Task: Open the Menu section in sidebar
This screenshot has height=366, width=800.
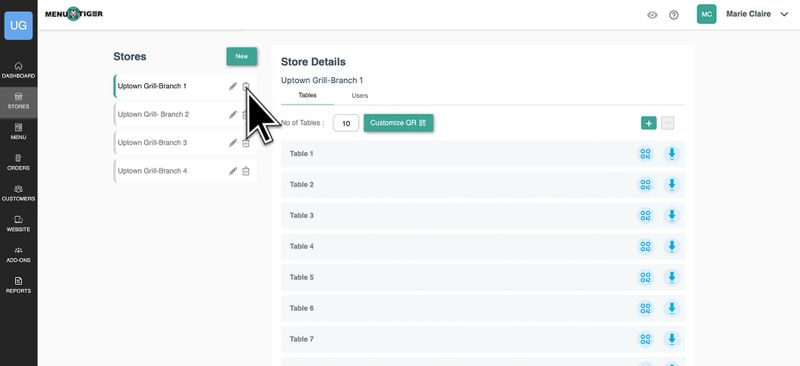Action: click(x=18, y=131)
